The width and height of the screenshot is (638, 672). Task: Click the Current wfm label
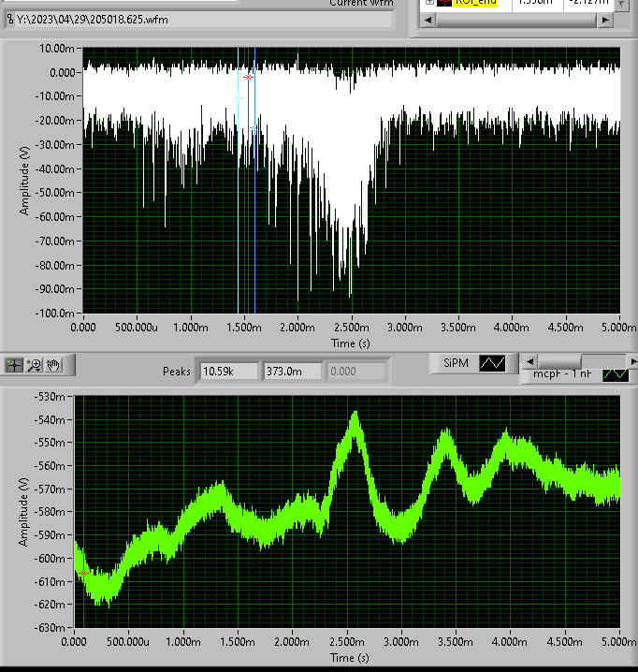361,3
